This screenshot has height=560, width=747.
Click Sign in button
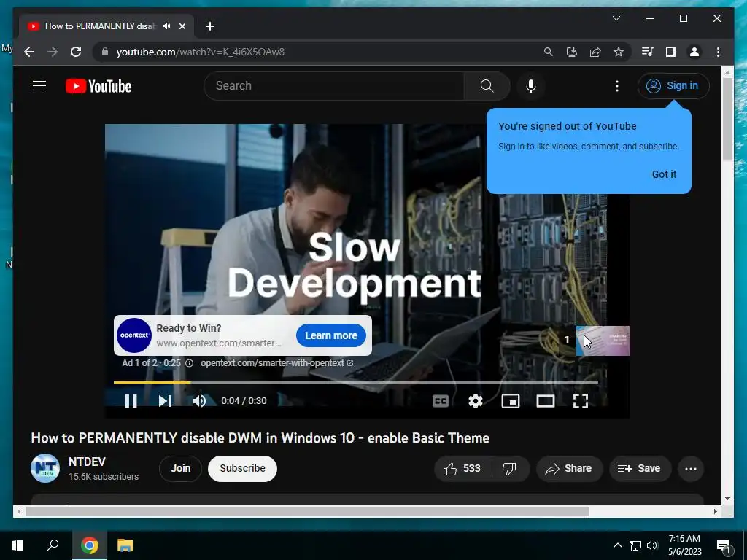(x=673, y=86)
